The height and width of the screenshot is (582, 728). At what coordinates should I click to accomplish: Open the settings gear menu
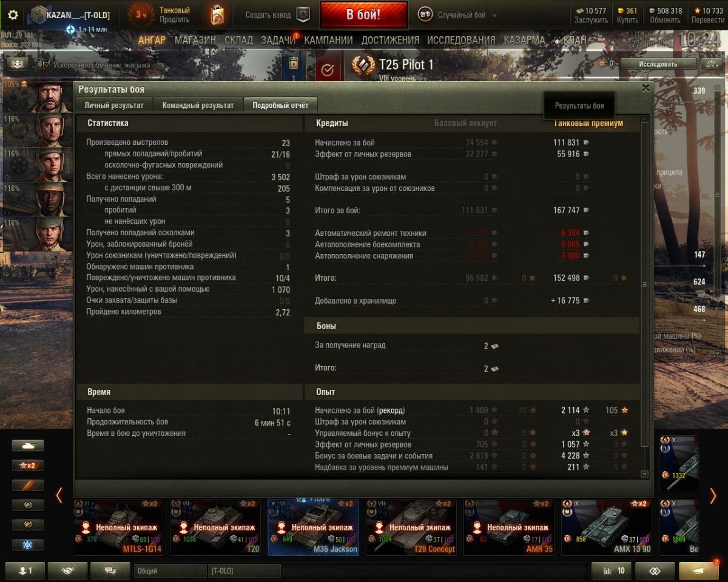13,15
